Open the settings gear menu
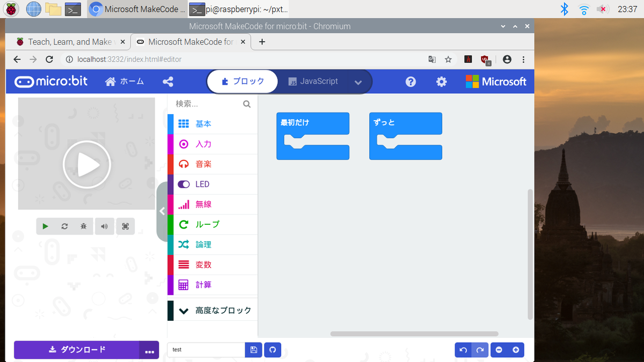The width and height of the screenshot is (644, 362). tap(441, 82)
